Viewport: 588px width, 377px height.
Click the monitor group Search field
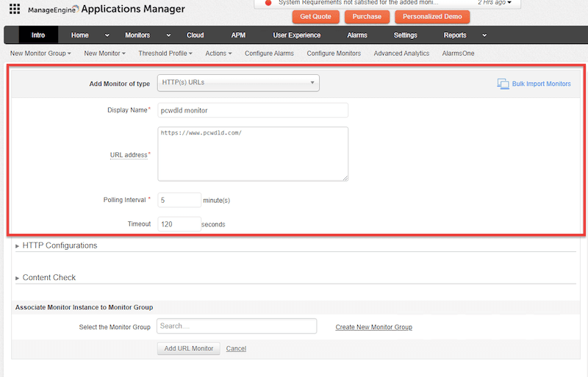tap(237, 326)
